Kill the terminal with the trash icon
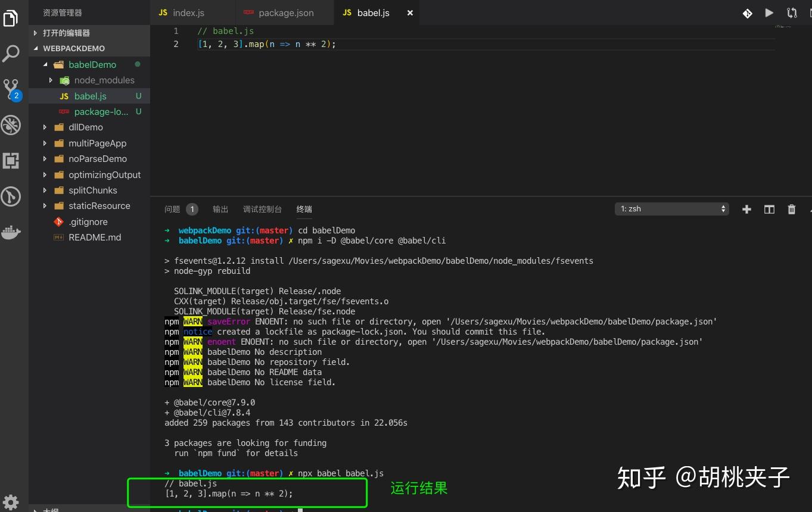 (x=791, y=209)
